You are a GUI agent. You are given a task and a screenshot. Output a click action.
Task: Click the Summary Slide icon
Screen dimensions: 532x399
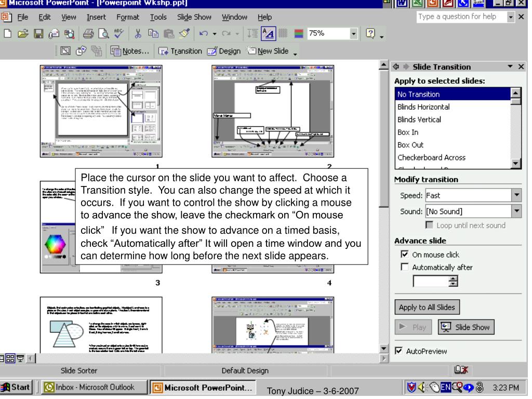(97, 51)
